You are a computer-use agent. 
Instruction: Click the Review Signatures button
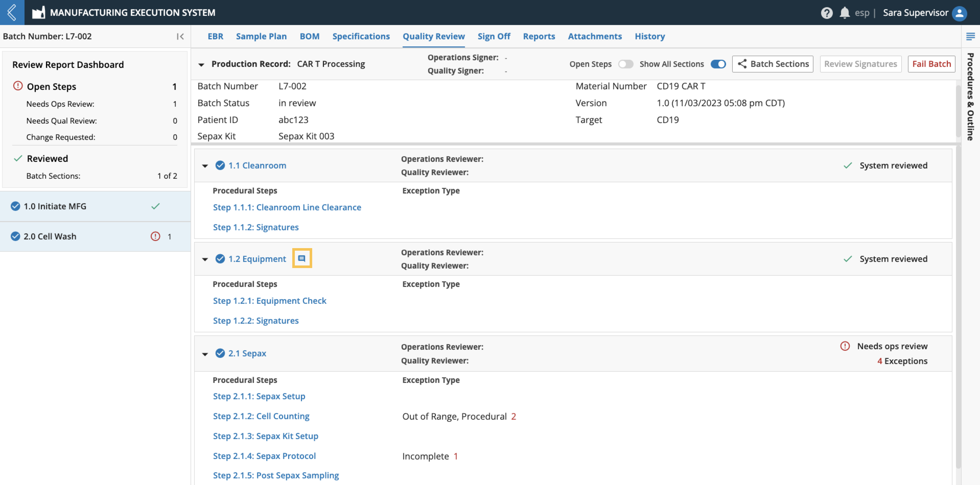pos(860,64)
